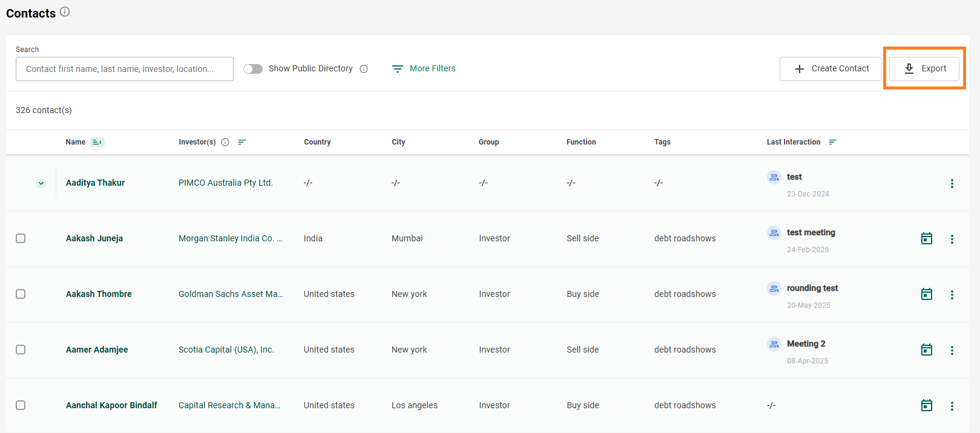Click the Investor(s) column info icon
Screen dimensions: 980x433
(x=225, y=142)
